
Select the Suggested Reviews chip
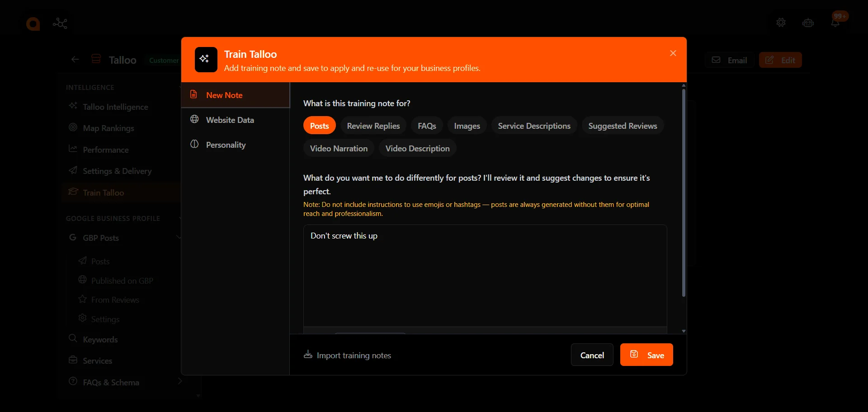tap(623, 126)
